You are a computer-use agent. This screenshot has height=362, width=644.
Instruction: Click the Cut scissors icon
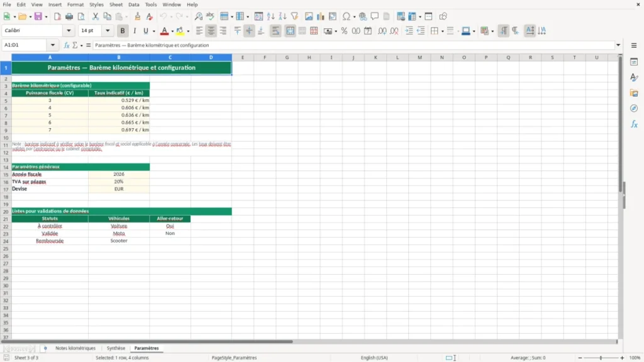tap(96, 16)
